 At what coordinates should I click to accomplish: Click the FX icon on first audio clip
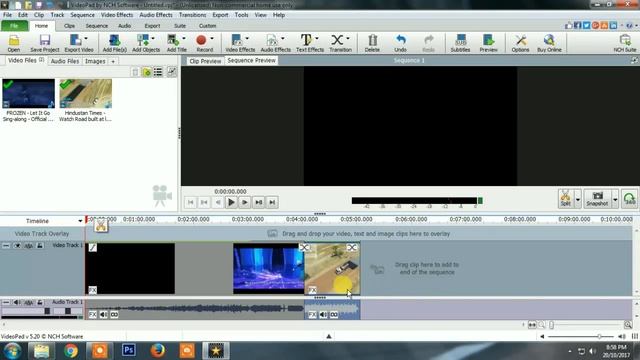[93, 314]
